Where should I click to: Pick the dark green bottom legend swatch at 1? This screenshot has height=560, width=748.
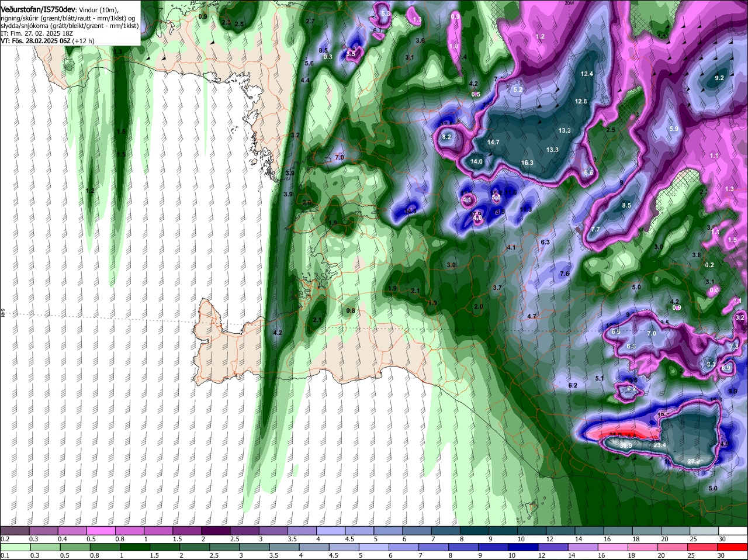[134, 547]
